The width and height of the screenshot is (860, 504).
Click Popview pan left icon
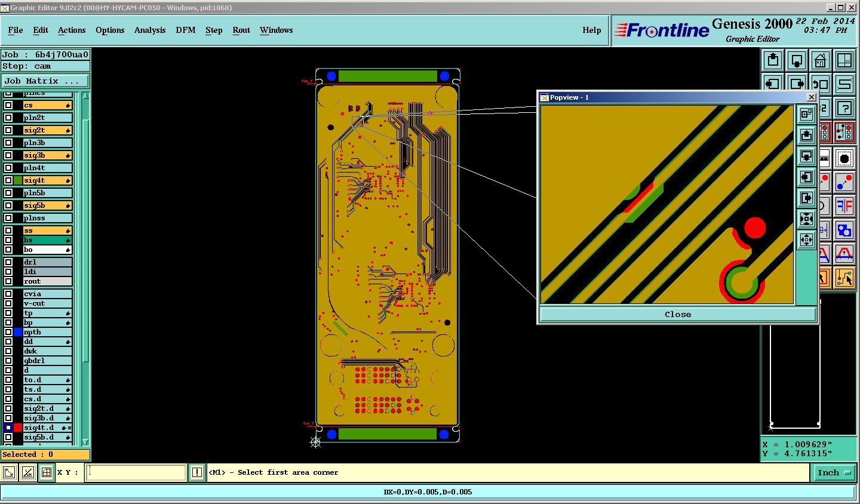point(806,177)
